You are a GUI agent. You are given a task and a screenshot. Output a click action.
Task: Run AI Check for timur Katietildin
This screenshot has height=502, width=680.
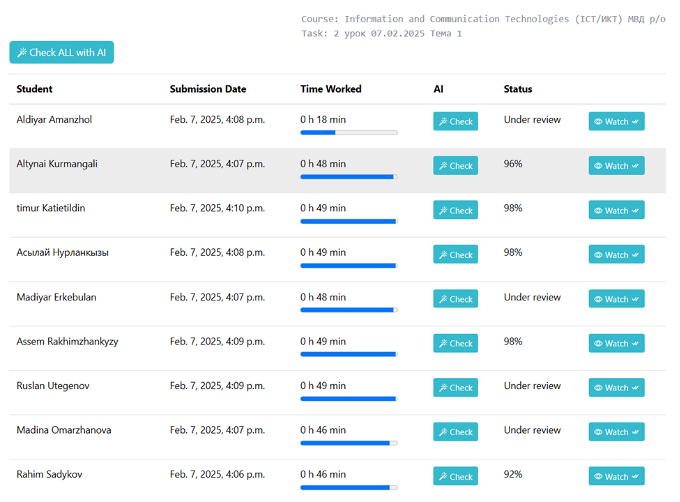pyautogui.click(x=455, y=210)
